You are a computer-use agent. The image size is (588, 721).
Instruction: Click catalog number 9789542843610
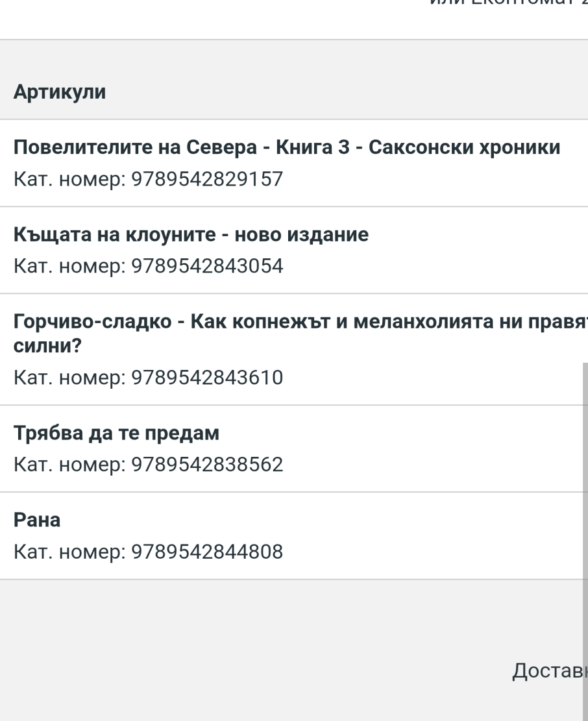pos(208,377)
